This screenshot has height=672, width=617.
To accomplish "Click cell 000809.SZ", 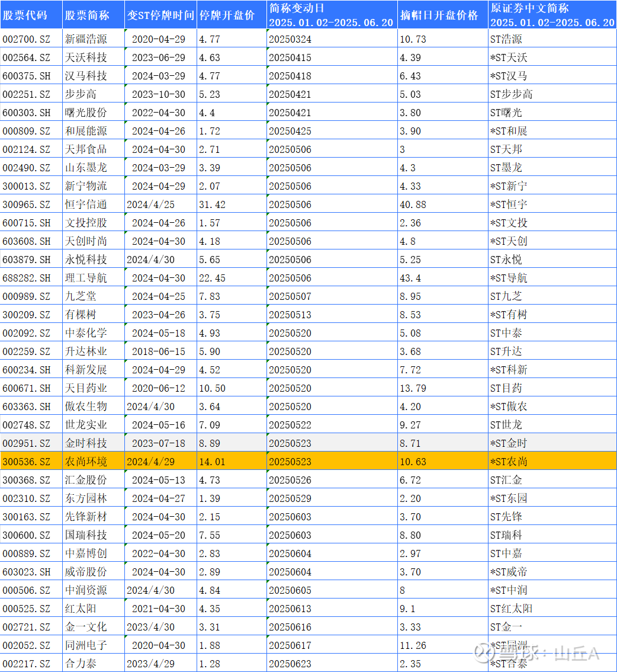I will (x=31, y=131).
